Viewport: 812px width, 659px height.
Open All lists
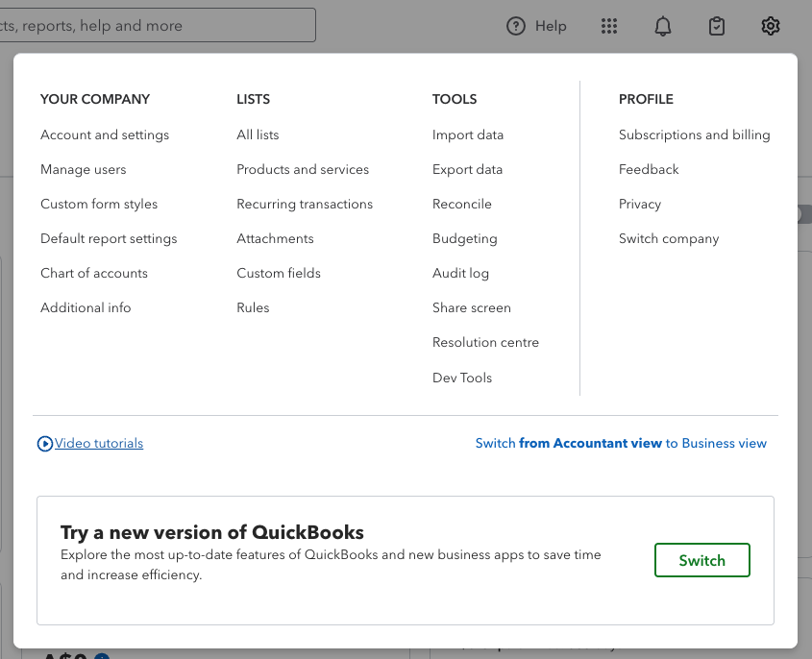258,134
